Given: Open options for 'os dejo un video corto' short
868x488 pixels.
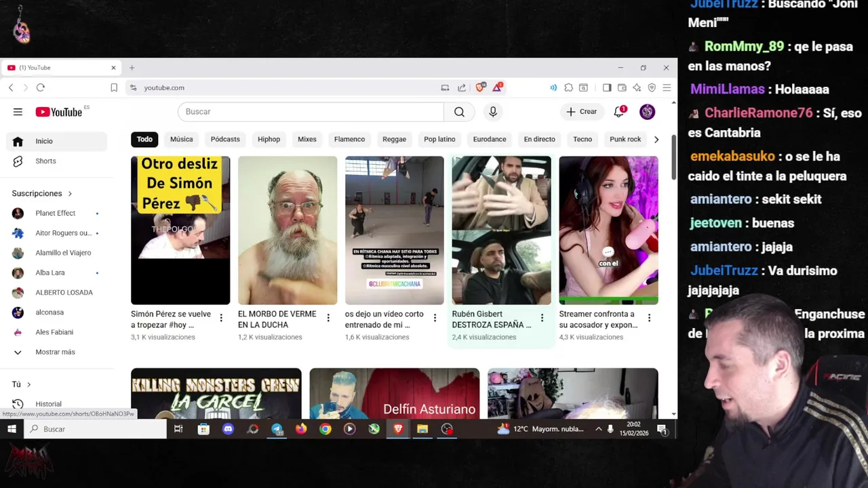Looking at the screenshot, I should click(x=435, y=318).
